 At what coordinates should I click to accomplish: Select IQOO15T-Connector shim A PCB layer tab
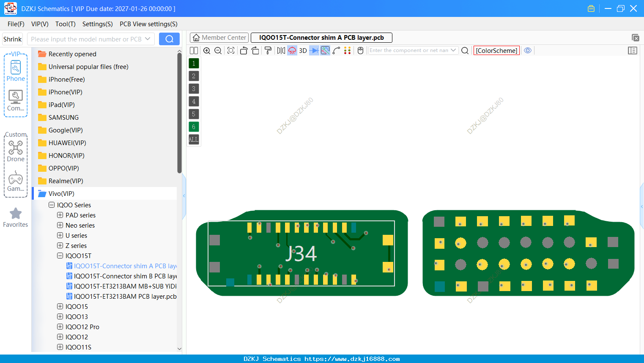[x=321, y=38]
